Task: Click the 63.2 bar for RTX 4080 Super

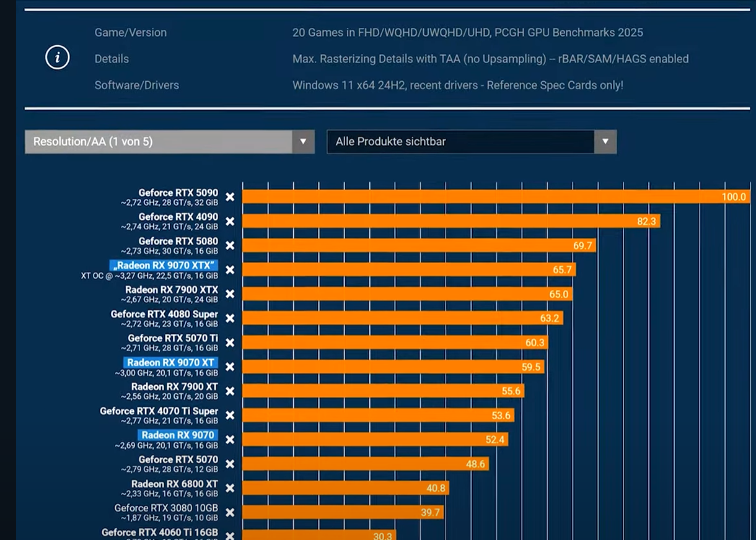Action: pyautogui.click(x=403, y=318)
